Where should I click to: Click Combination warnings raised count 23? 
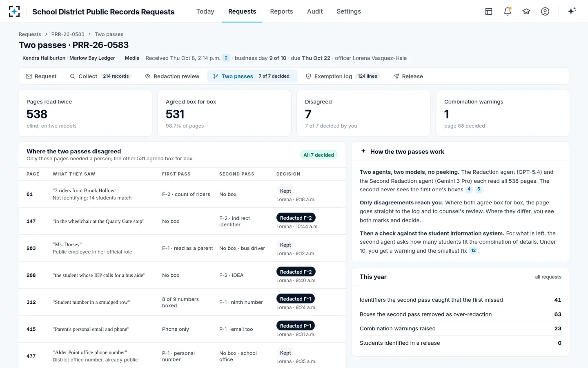[558, 329]
